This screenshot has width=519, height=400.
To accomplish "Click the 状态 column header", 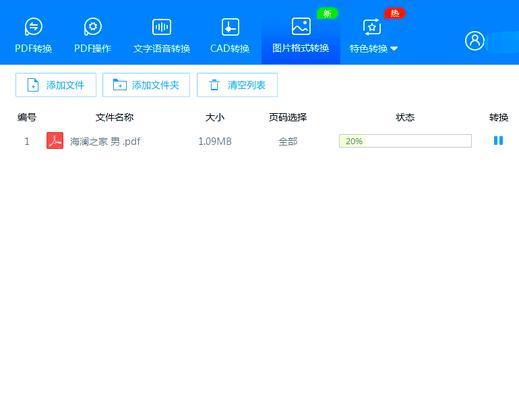I will coord(405,117).
